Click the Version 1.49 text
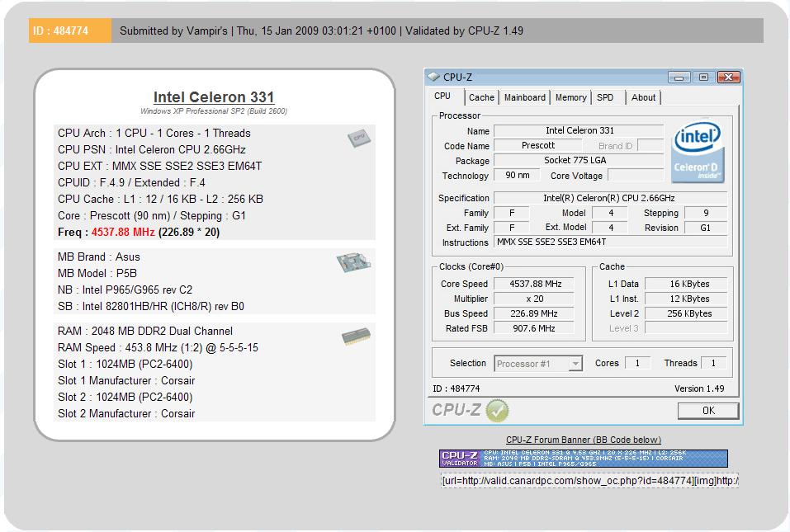 tap(699, 388)
